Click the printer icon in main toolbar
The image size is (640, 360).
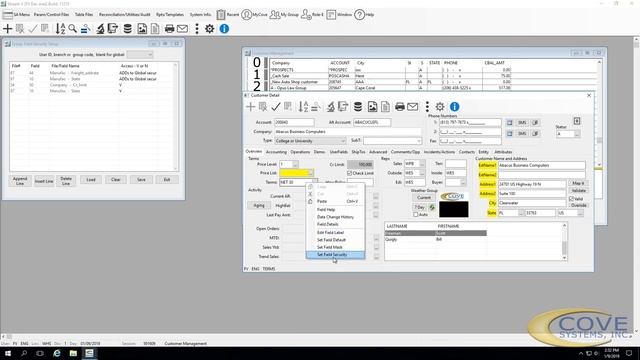pyautogui.click(x=169, y=29)
